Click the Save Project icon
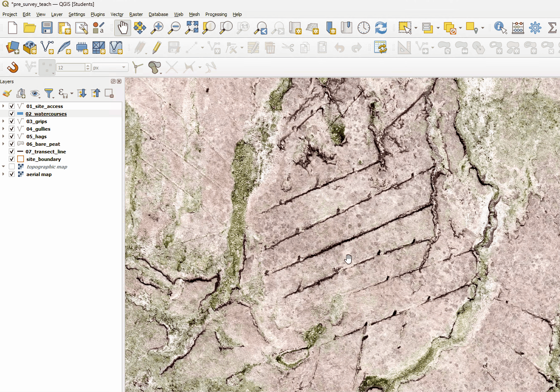 47,28
